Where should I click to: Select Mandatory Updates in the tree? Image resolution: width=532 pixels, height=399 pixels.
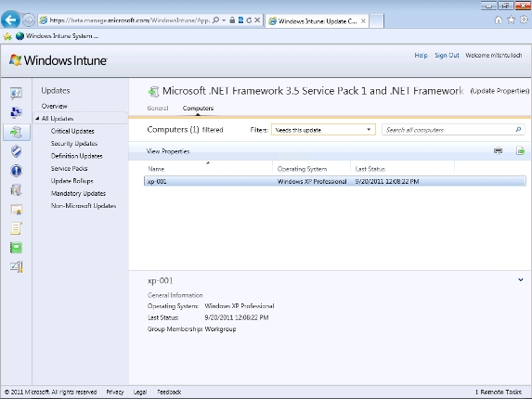[78, 194]
